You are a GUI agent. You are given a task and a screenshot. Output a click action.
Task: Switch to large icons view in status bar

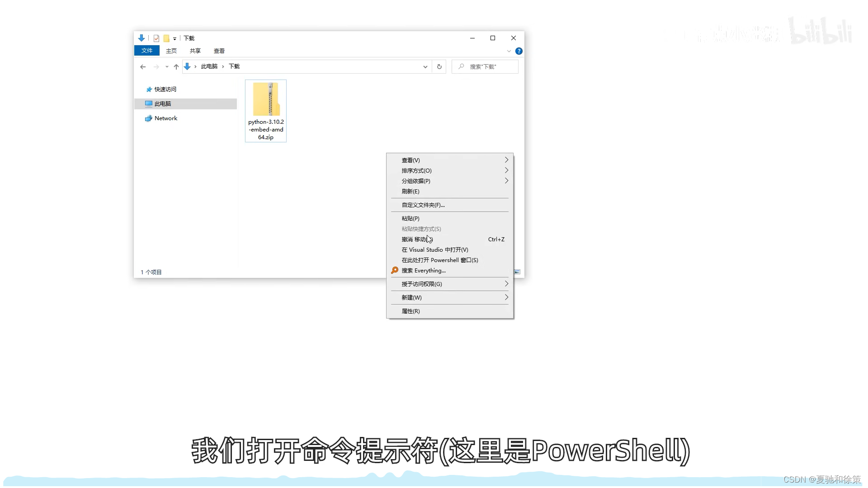click(517, 272)
